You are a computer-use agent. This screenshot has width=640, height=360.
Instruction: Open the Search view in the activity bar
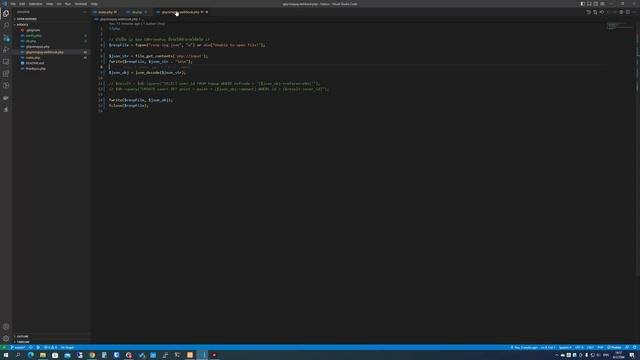pos(6,25)
